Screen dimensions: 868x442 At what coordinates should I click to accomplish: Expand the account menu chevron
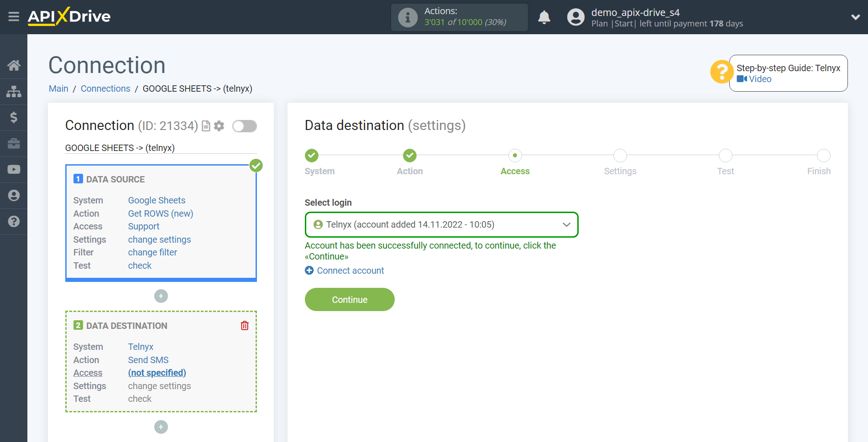855,17
